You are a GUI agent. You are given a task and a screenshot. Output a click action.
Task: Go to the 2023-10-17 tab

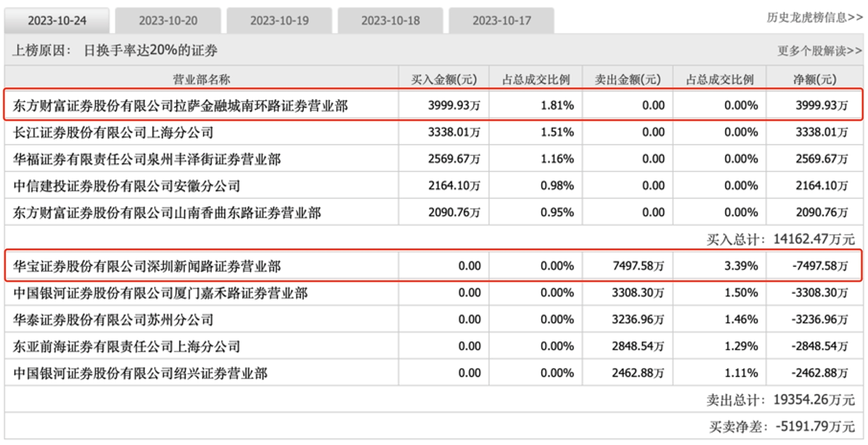click(501, 21)
